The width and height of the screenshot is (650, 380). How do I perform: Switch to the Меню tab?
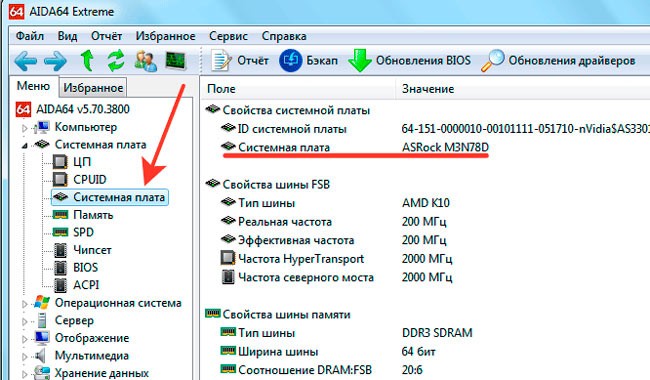[33, 86]
